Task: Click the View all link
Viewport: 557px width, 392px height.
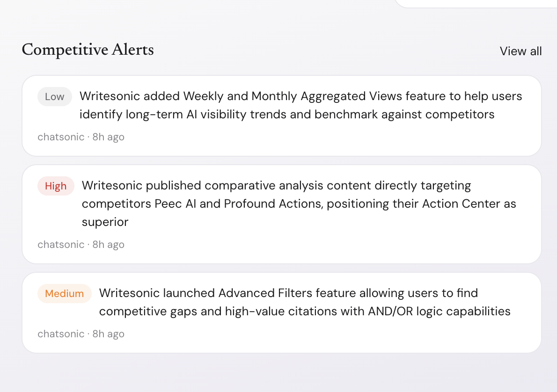Action: point(520,51)
